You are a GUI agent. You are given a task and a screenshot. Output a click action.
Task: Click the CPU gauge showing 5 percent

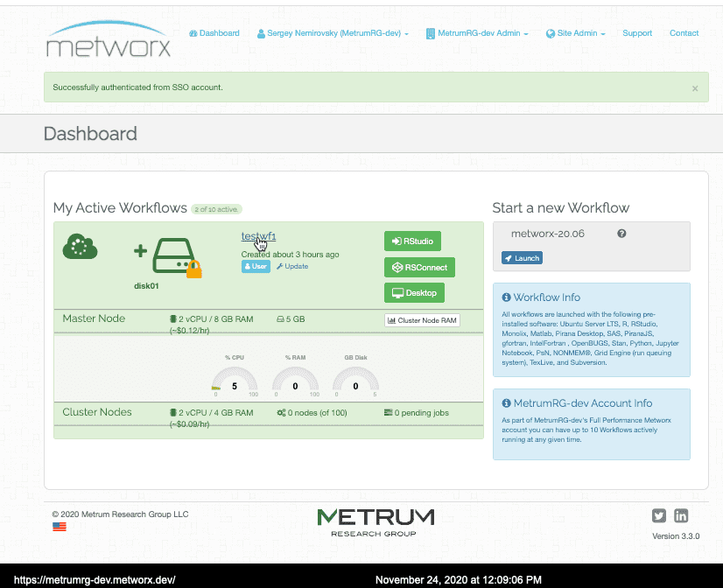(x=233, y=381)
